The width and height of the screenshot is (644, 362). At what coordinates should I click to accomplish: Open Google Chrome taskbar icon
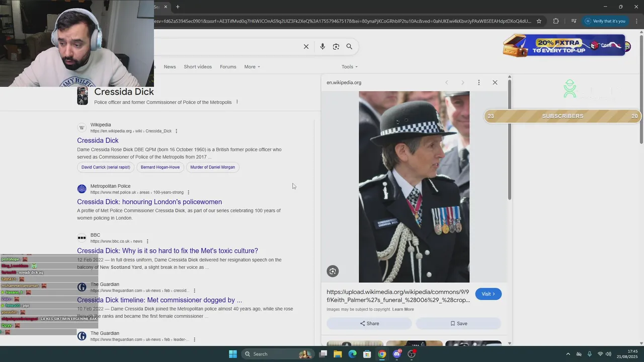point(382,354)
